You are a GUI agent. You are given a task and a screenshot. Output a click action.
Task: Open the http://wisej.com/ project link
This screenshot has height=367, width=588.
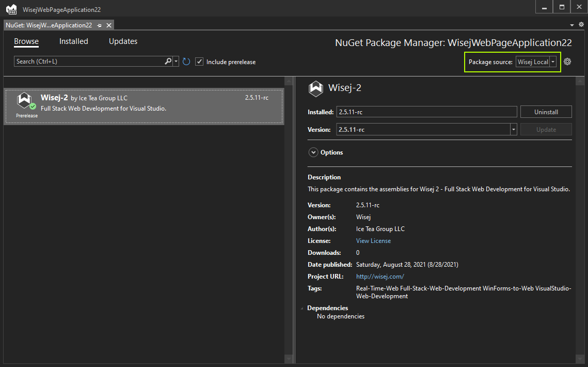coord(380,277)
